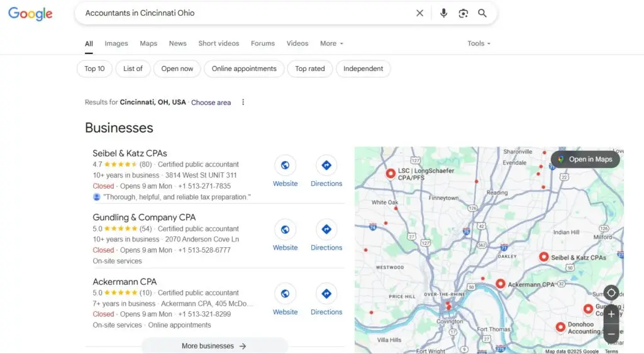Click the (80) review count for Seibel & Katz

pos(145,164)
